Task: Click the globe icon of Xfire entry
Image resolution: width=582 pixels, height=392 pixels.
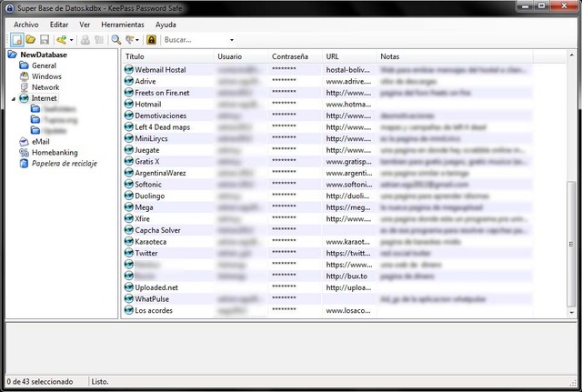Action: (129, 218)
